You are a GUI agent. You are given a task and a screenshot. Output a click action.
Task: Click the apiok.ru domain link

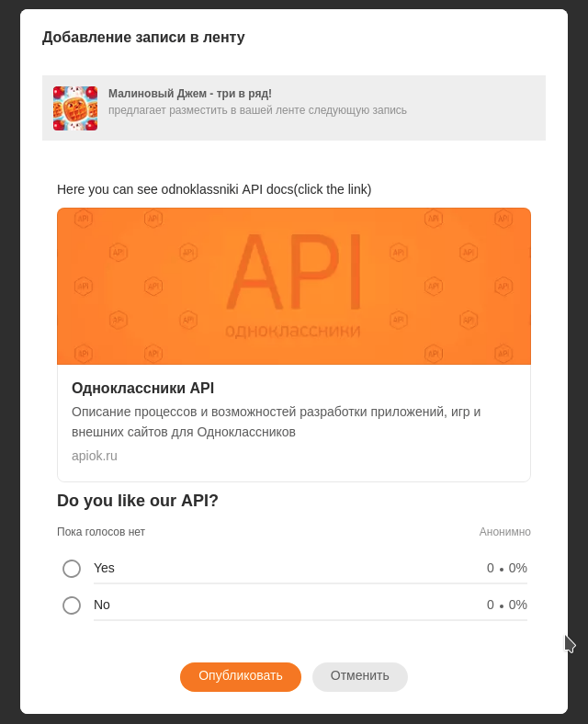point(94,456)
